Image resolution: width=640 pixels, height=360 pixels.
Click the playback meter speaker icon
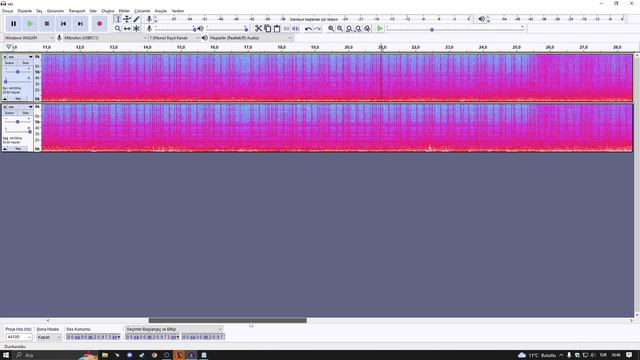[x=482, y=19]
